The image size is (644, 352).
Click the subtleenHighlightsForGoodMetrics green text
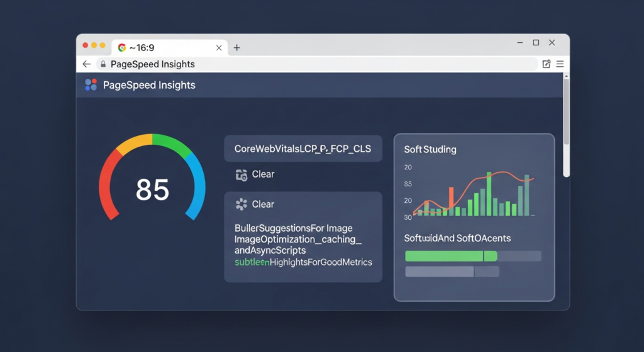pyautogui.click(x=303, y=262)
